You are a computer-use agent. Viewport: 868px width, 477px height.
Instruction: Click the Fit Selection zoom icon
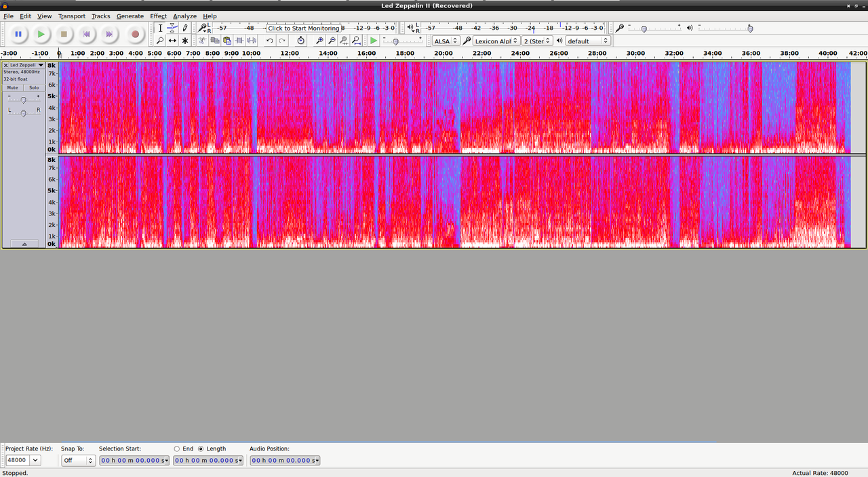344,41
